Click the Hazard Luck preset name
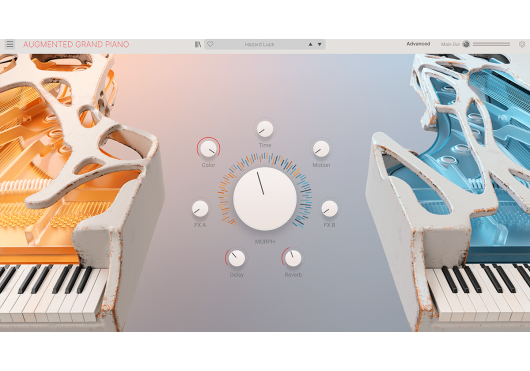Image resolution: width=530 pixels, height=371 pixels. (259, 44)
